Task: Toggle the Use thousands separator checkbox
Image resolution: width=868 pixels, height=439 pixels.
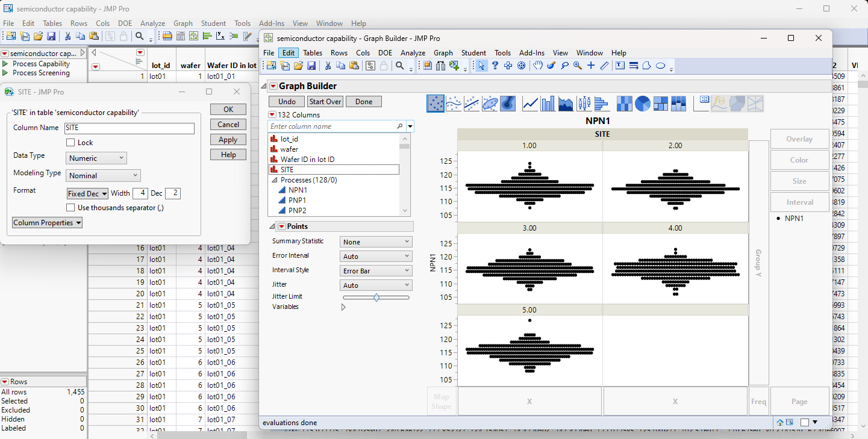Action: click(70, 208)
